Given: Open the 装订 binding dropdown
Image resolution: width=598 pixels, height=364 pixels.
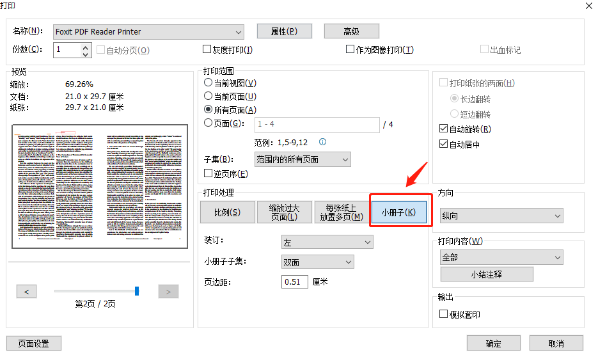Looking at the screenshot, I should tap(327, 242).
